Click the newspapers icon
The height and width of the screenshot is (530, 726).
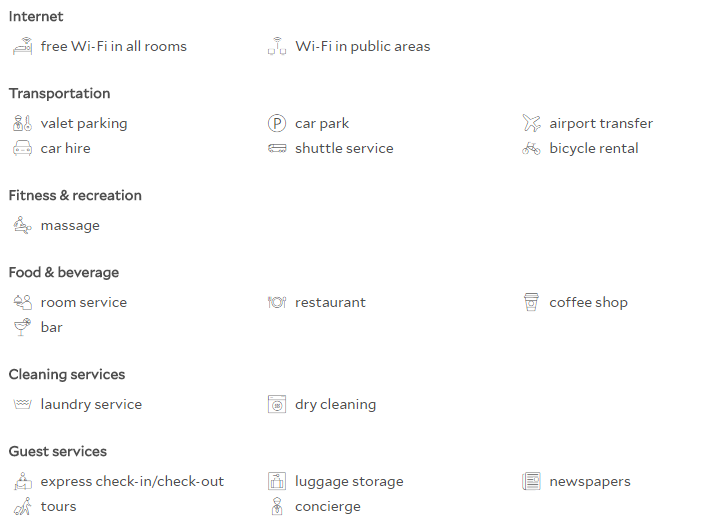532,481
